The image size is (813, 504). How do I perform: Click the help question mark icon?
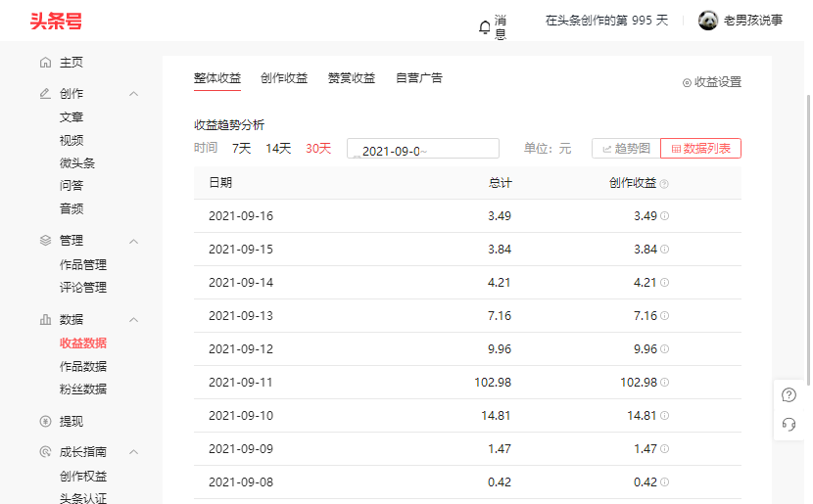(x=789, y=395)
